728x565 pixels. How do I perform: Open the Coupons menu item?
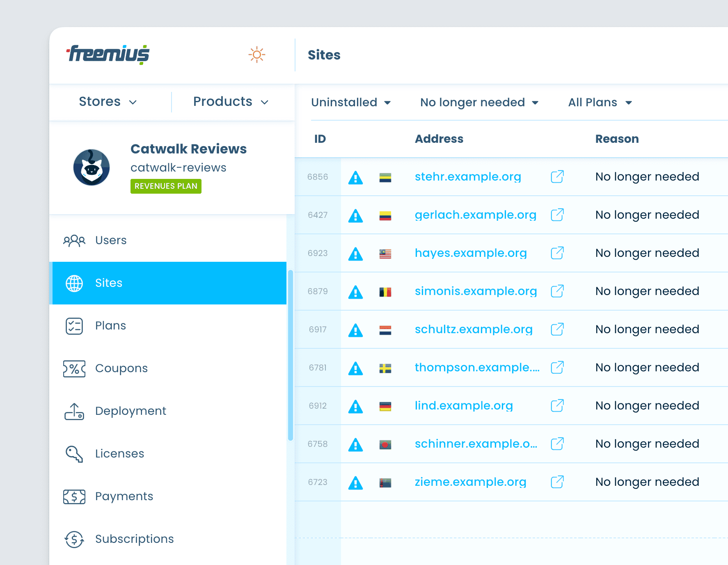168,368
